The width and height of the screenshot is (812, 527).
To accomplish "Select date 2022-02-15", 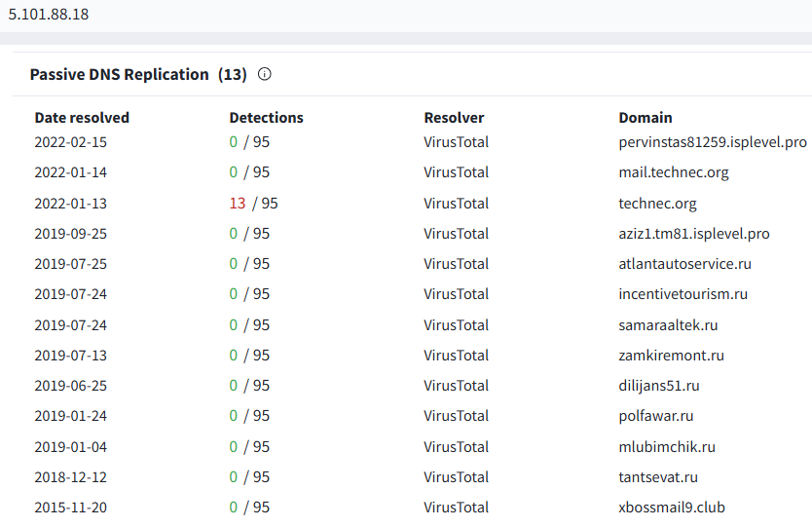I will tap(70, 142).
